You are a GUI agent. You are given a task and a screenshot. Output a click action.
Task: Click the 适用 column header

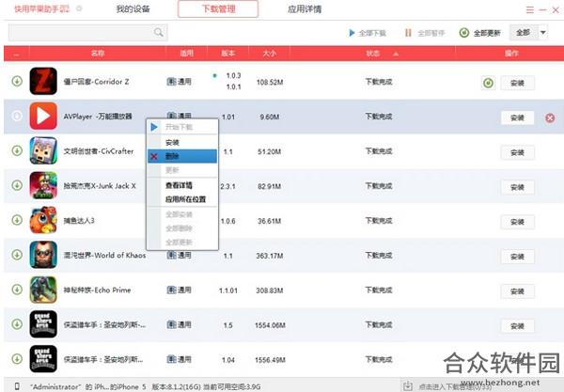coord(187,54)
